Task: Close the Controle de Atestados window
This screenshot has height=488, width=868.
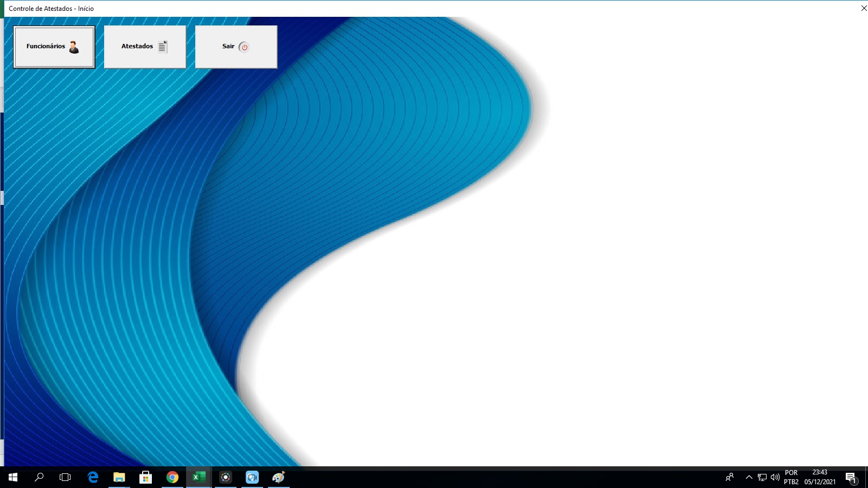Action: (x=864, y=8)
